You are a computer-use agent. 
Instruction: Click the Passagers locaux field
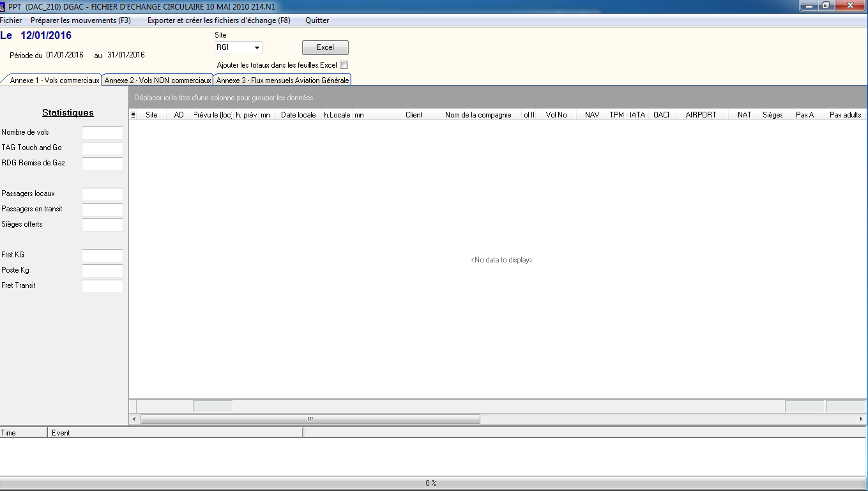[x=102, y=194]
